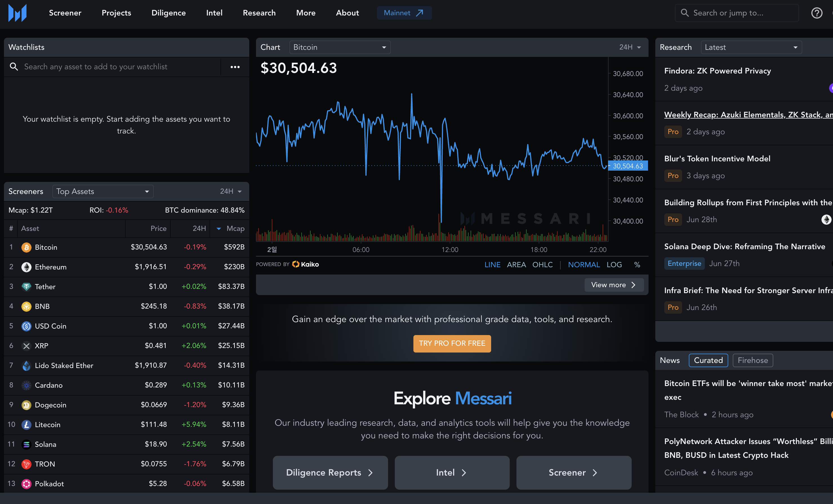833x504 pixels.
Task: Click the Messari logo icon
Action: 17,13
